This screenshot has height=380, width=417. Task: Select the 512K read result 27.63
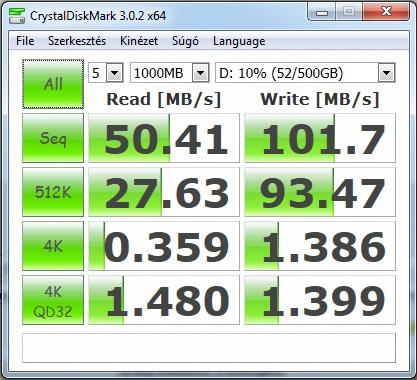pyautogui.click(x=164, y=192)
